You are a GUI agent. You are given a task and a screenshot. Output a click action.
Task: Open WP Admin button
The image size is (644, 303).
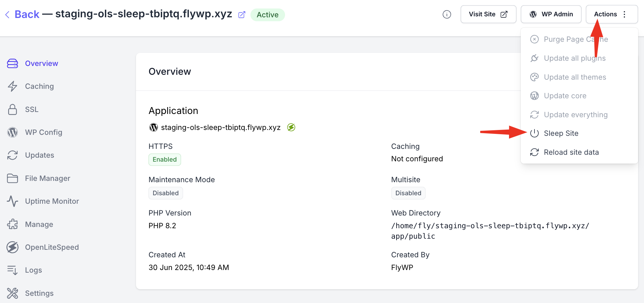tap(551, 14)
